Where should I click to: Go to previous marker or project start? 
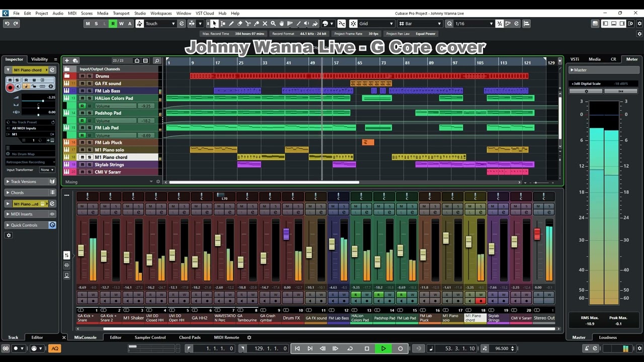click(297, 348)
